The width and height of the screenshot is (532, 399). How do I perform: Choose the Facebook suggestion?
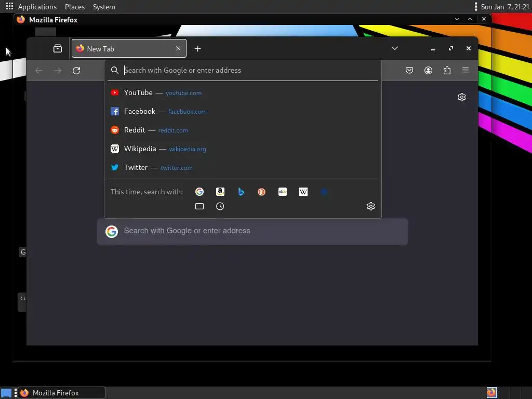tap(243, 111)
